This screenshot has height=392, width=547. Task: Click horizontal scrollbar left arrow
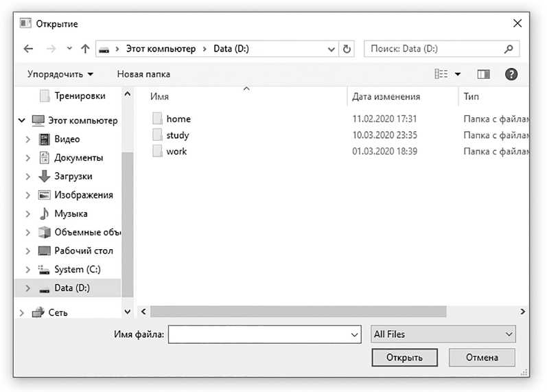(143, 312)
